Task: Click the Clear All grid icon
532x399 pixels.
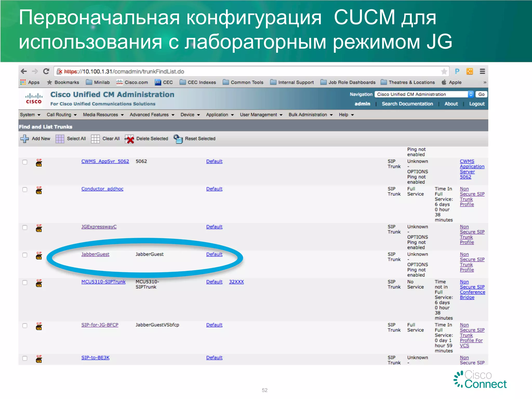Action: (95, 139)
